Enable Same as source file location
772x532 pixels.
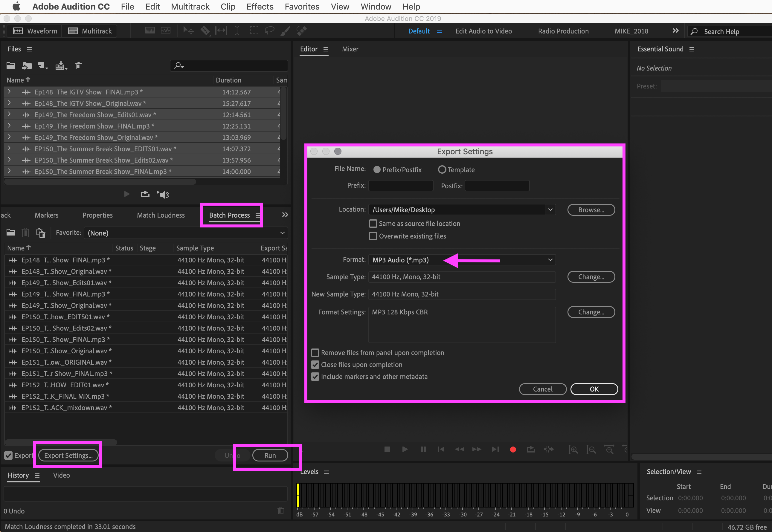[373, 223]
